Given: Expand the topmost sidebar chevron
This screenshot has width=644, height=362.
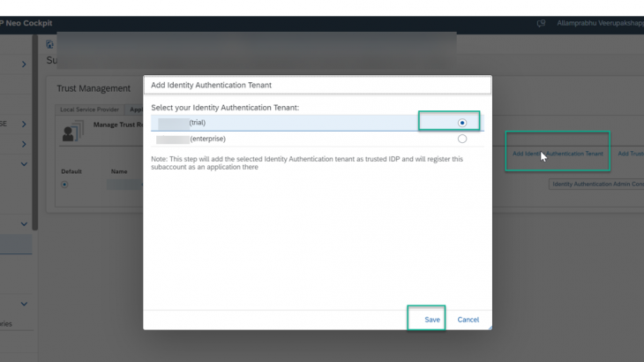Looking at the screenshot, I should pyautogui.click(x=24, y=64).
